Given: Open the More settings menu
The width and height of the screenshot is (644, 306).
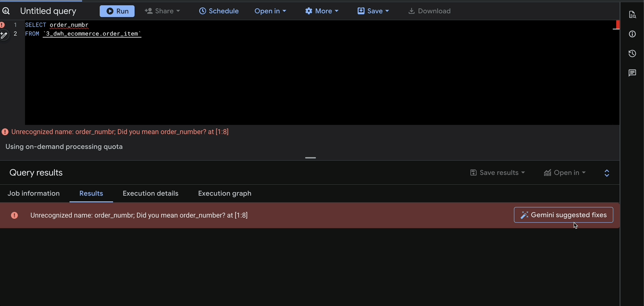Looking at the screenshot, I should pos(322,11).
